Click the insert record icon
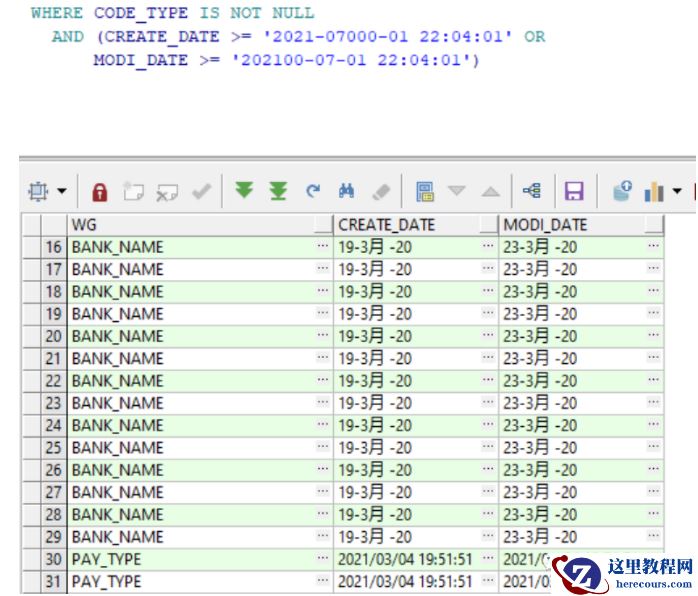 click(133, 191)
